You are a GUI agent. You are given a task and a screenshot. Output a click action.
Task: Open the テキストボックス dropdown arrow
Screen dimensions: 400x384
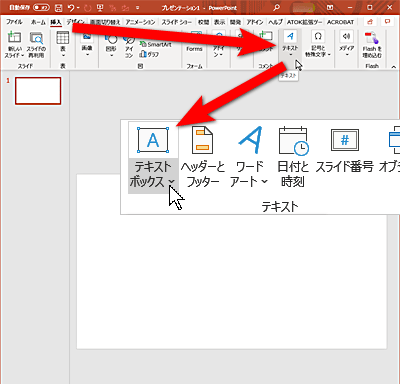point(172,181)
